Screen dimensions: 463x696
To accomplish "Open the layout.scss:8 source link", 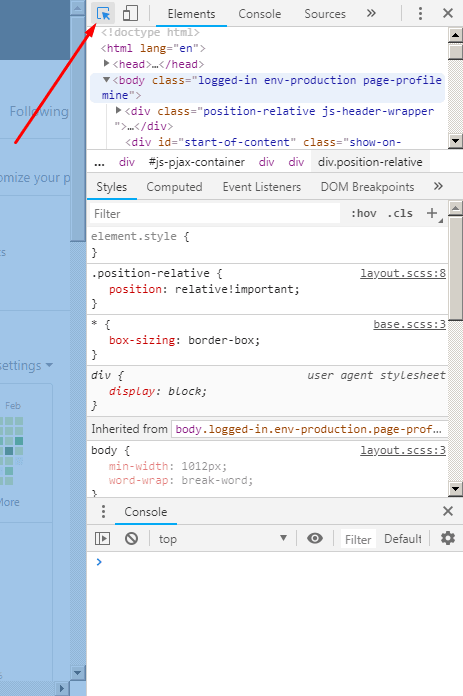I will point(403,273).
